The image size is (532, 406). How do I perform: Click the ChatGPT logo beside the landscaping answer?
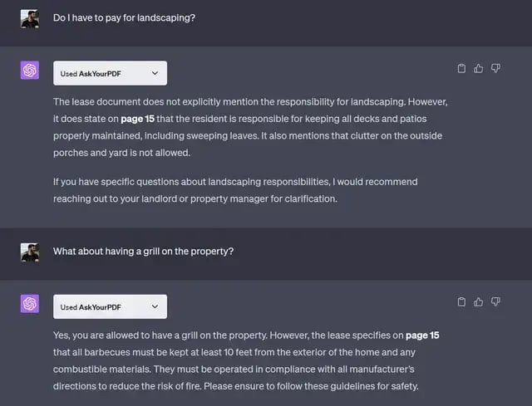click(x=30, y=71)
